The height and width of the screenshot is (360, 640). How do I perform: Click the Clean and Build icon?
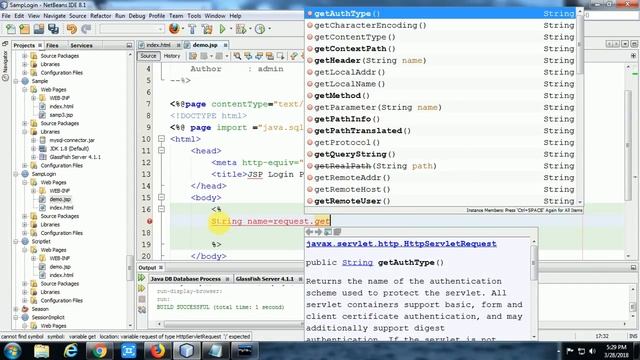(207, 29)
